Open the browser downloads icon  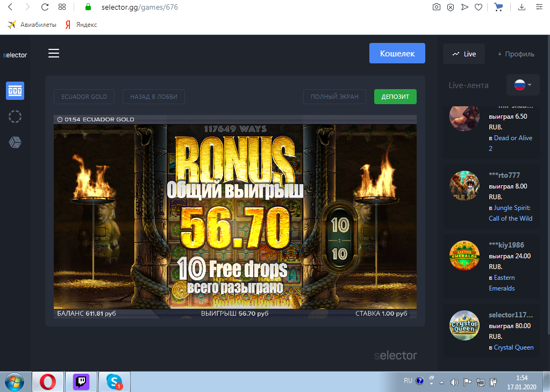coord(522,7)
